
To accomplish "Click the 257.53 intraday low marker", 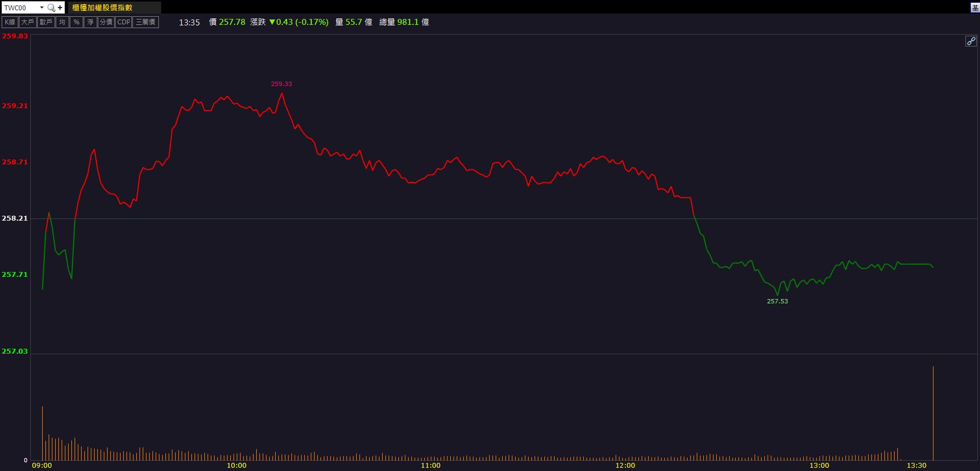I will (x=777, y=301).
